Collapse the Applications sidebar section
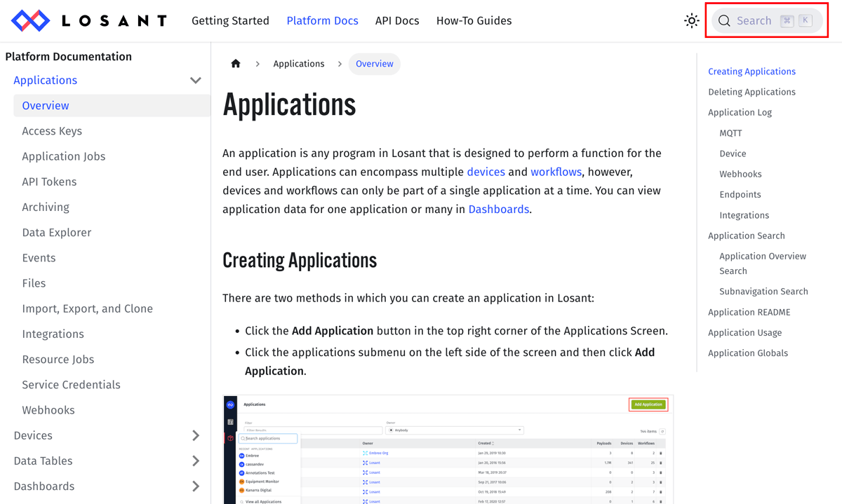The width and height of the screenshot is (842, 504). pyautogui.click(x=195, y=80)
